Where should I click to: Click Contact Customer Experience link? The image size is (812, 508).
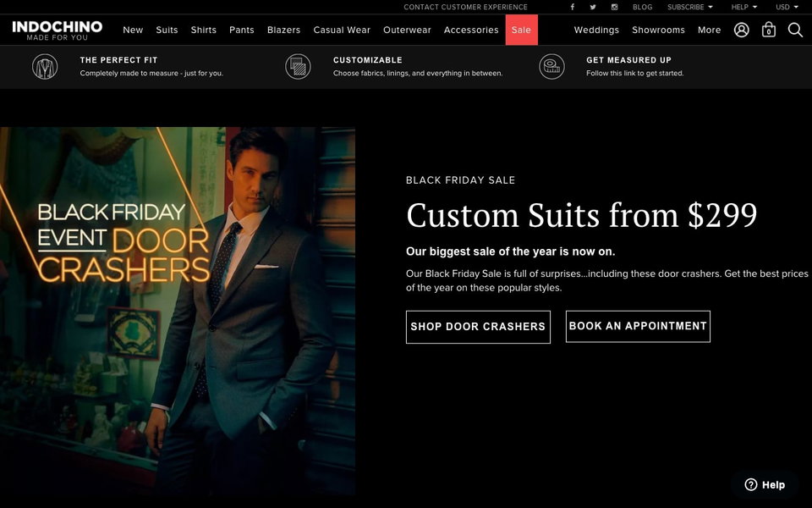[x=465, y=7]
